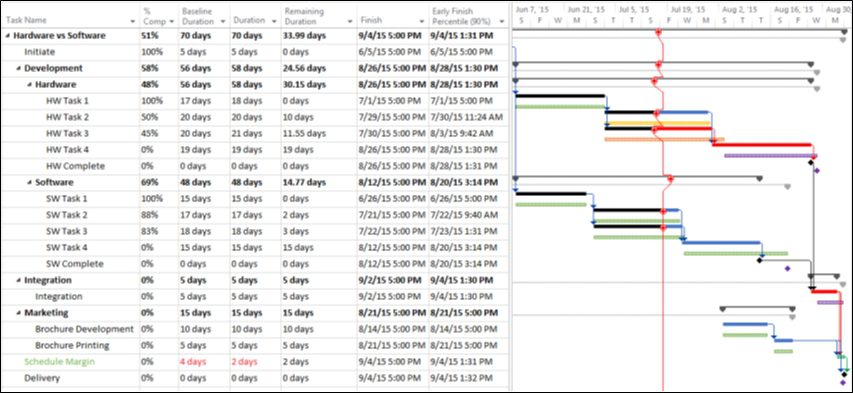
Task: Open the % Comp column filter arrow
Action: click(172, 21)
